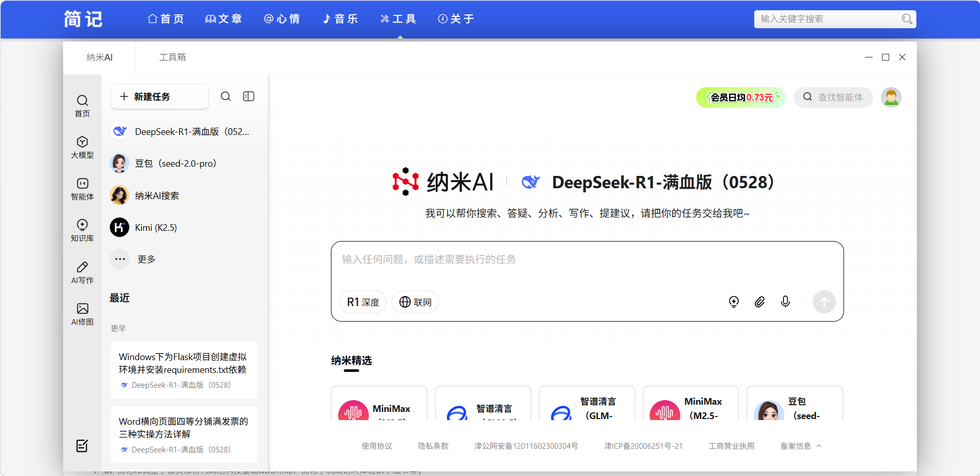The height and width of the screenshot is (476, 980).
Task: Click the 简记 site logo
Action: click(83, 19)
